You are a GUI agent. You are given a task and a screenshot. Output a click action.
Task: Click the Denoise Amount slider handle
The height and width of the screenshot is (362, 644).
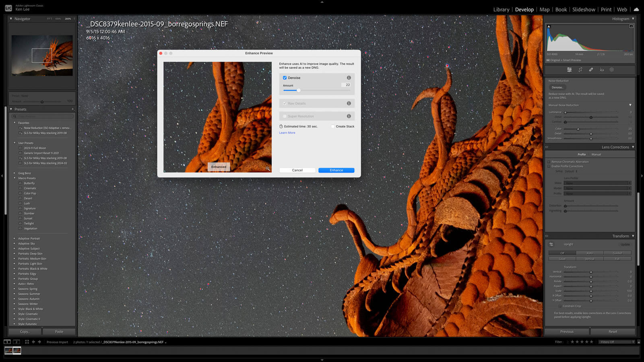pyautogui.click(x=298, y=90)
